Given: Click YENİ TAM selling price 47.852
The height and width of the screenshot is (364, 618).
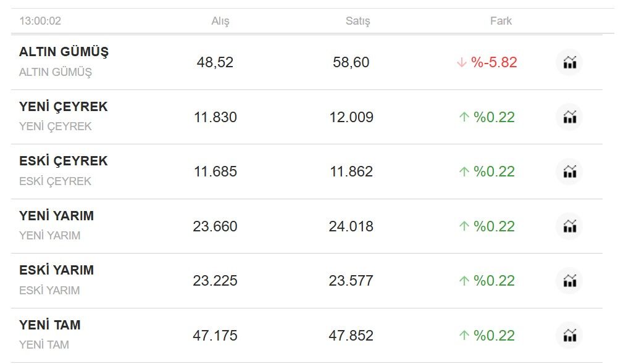Looking at the screenshot, I should [x=351, y=335].
